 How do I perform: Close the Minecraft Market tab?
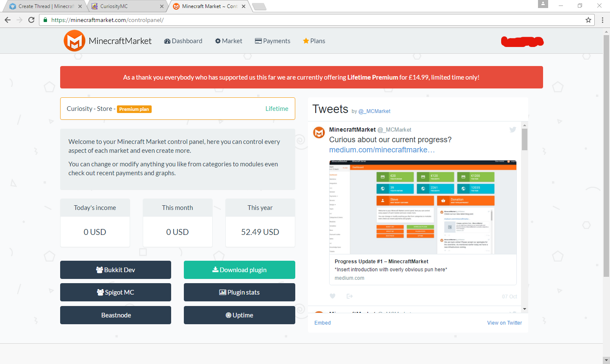click(244, 6)
